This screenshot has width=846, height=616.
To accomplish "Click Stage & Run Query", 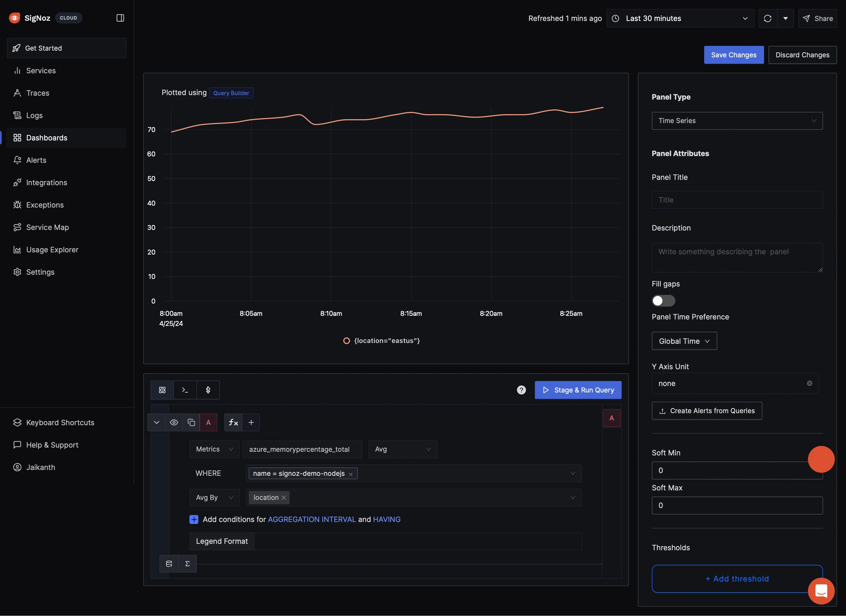I will point(578,390).
